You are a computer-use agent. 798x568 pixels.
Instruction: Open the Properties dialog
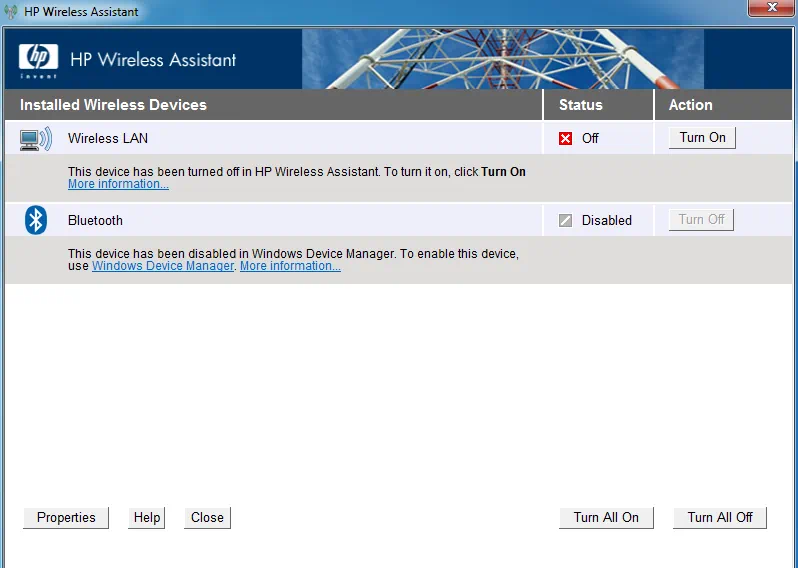tap(66, 518)
